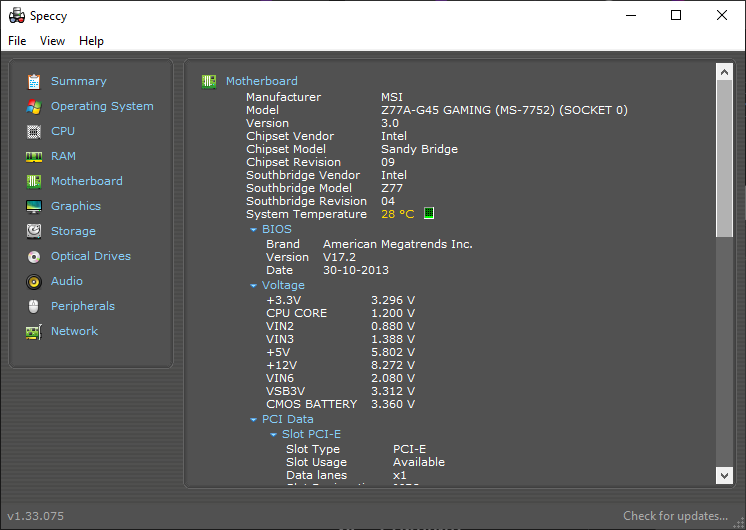Viewport: 746px width, 530px height.
Task: Click the window resize grip in corner
Action: pos(738,522)
